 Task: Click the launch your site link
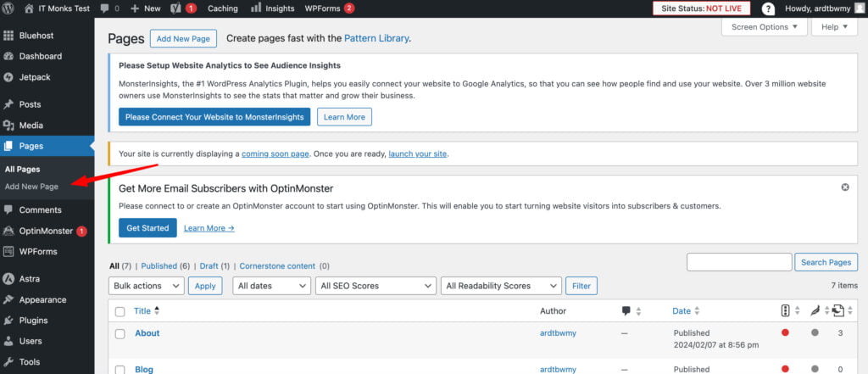click(417, 154)
